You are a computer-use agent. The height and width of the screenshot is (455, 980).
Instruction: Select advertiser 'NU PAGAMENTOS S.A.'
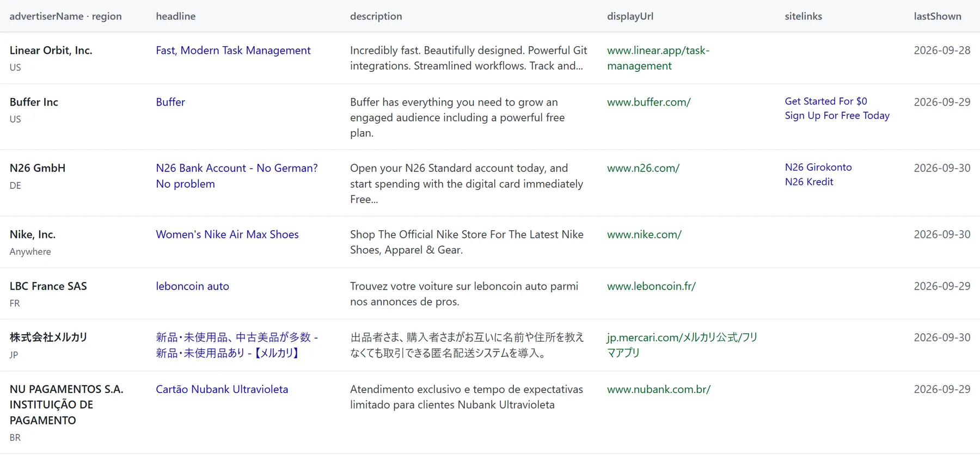pos(66,405)
